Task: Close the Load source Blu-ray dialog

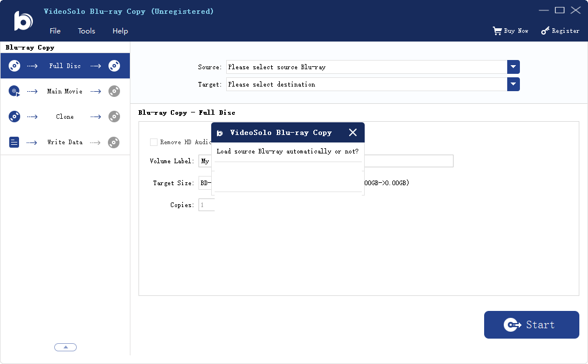Action: click(x=353, y=133)
